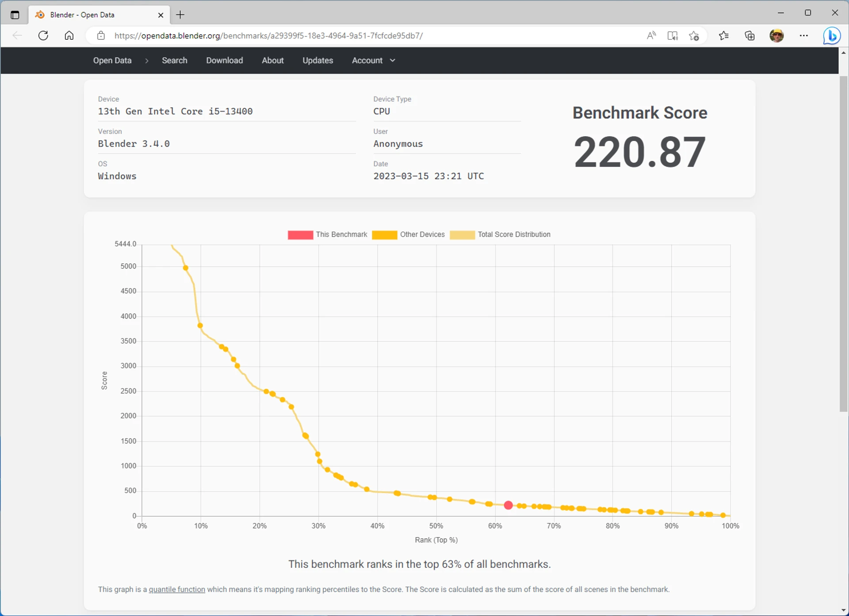Go to browser home page icon

[x=69, y=36]
